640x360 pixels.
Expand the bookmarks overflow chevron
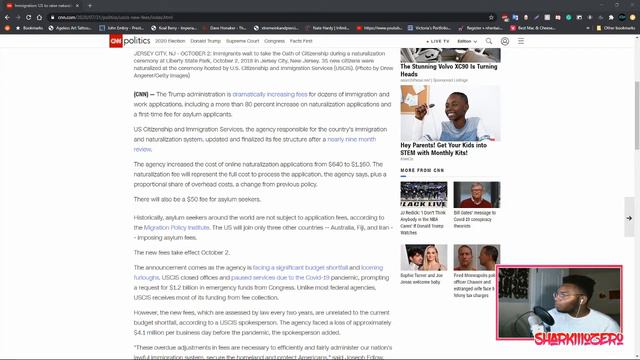(588, 28)
